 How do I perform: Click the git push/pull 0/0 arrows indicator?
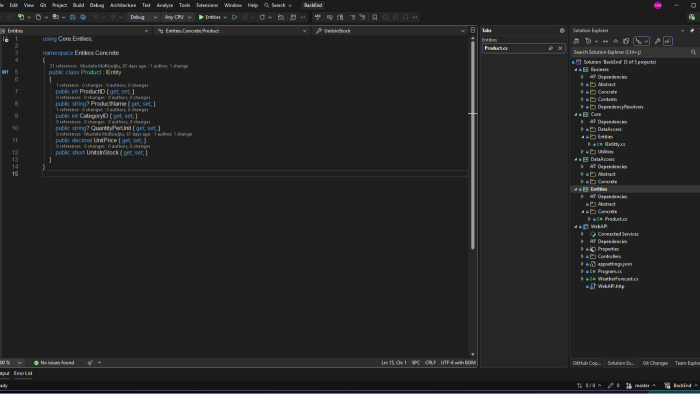[x=589, y=386]
